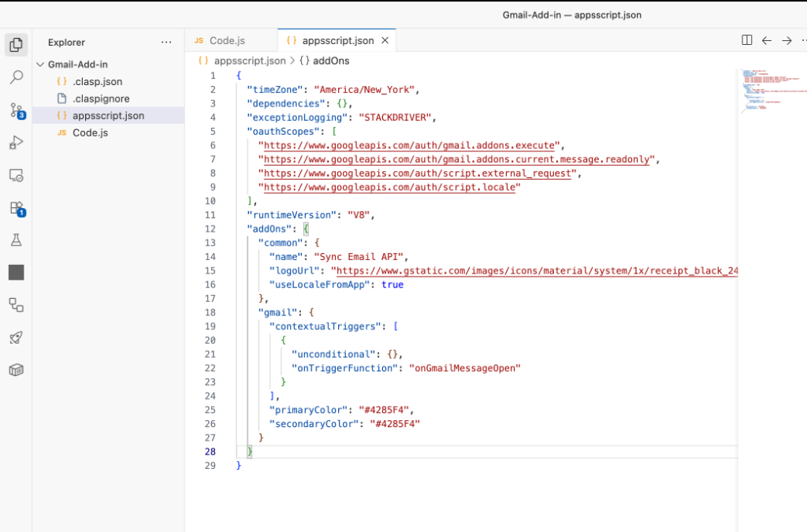This screenshot has width=807, height=532.
Task: Click the "common" key on line 13
Action: click(281, 243)
